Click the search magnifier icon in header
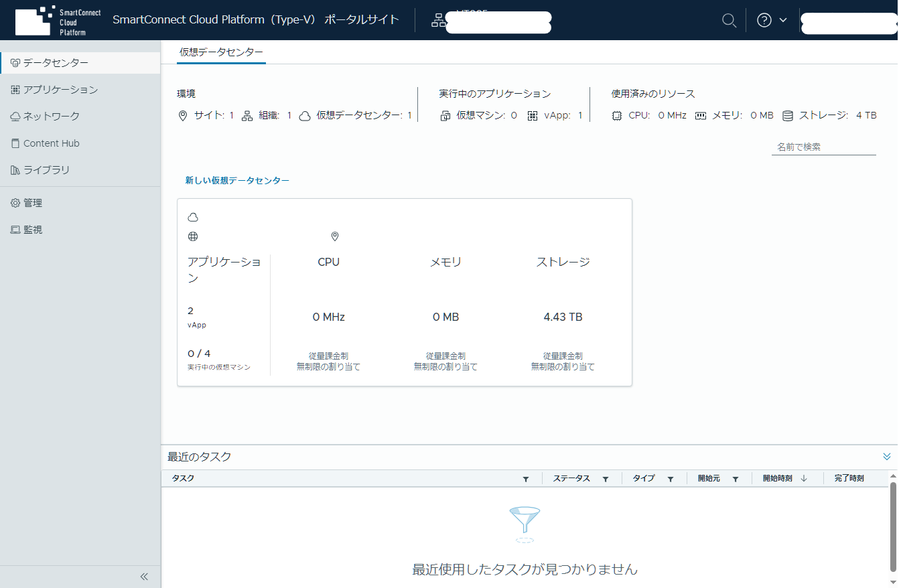The width and height of the screenshot is (899, 588). 729,20
